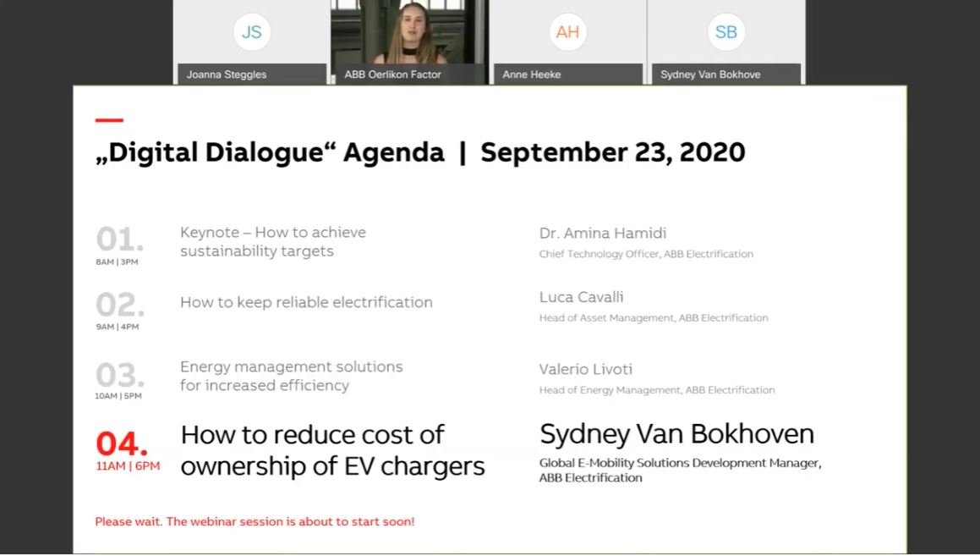The height and width of the screenshot is (556, 980).
Task: Click 'How to keep reliable electrification'
Action: (x=306, y=302)
